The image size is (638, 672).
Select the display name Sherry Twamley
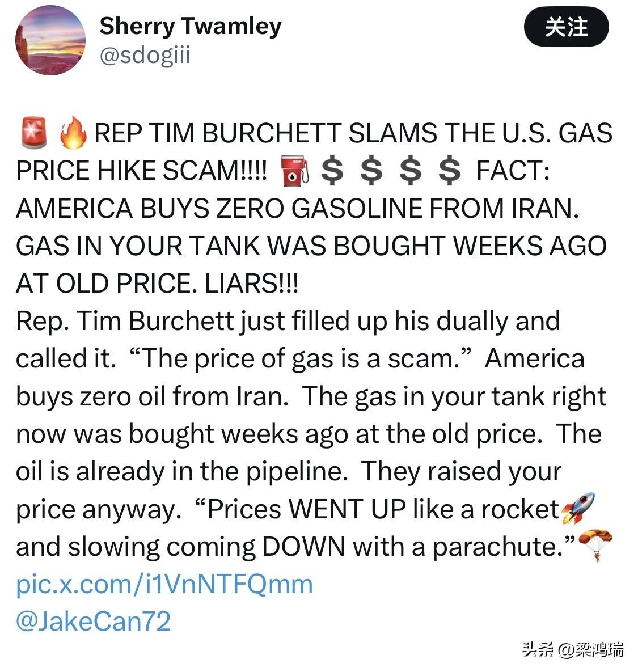tap(190, 26)
